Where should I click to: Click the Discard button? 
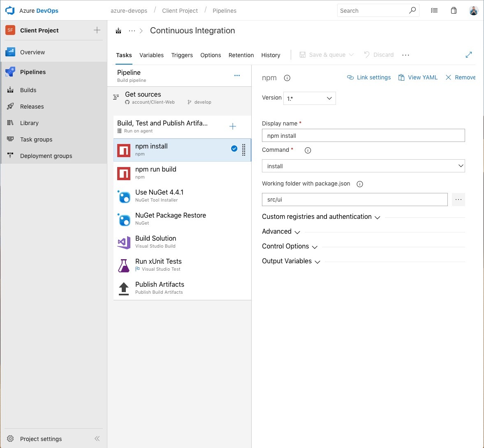[379, 55]
